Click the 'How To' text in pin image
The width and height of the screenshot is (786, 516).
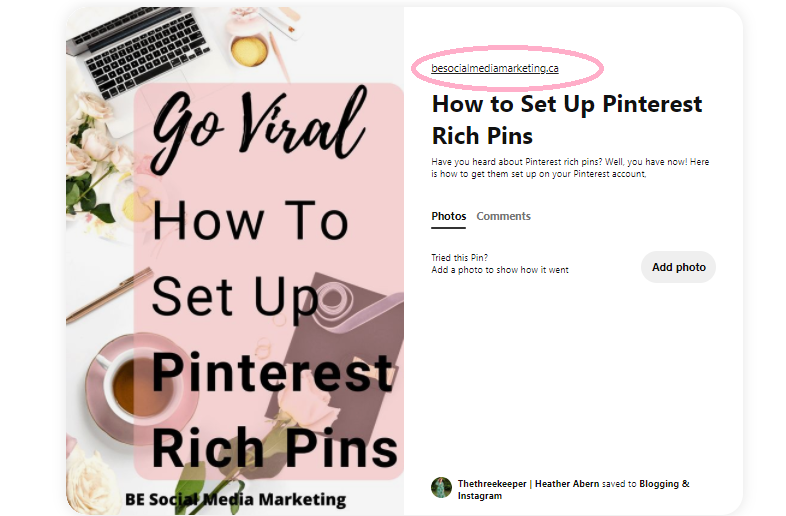click(250, 221)
